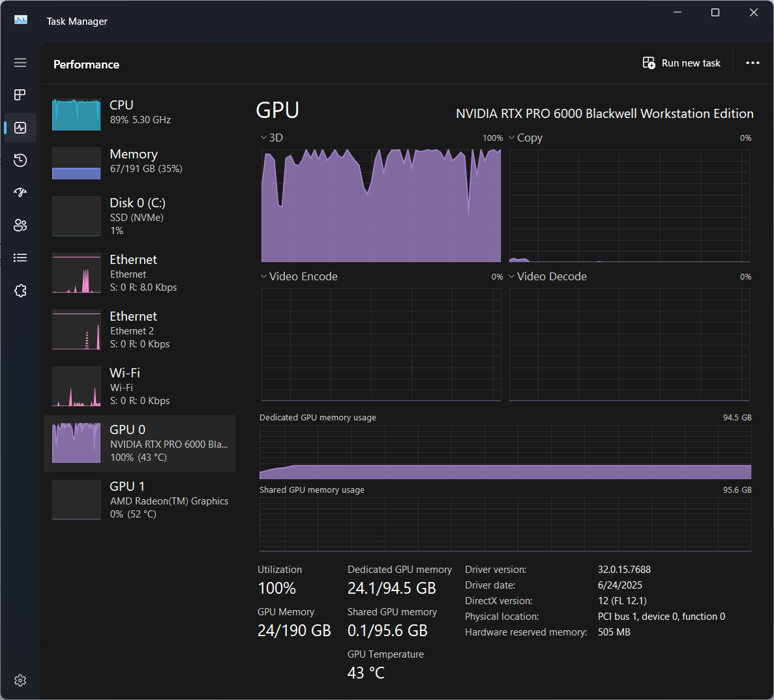Click the NVIDIA RTX PRO 6000 Blackwell title
The height and width of the screenshot is (700, 774).
click(x=604, y=113)
